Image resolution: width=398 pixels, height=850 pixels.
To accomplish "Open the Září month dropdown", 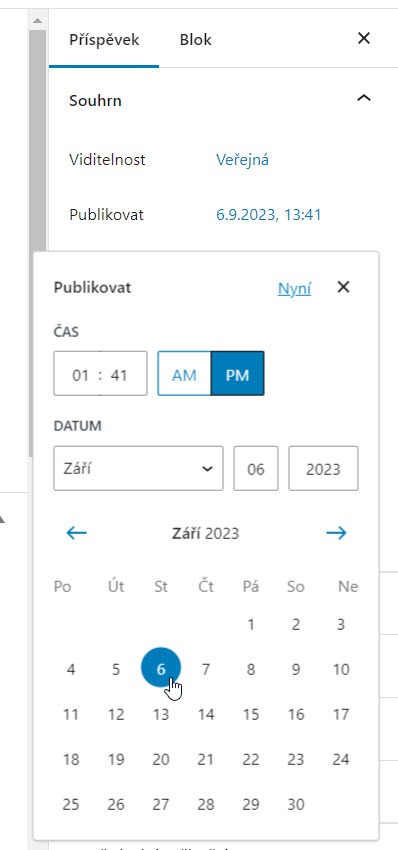I will click(138, 468).
